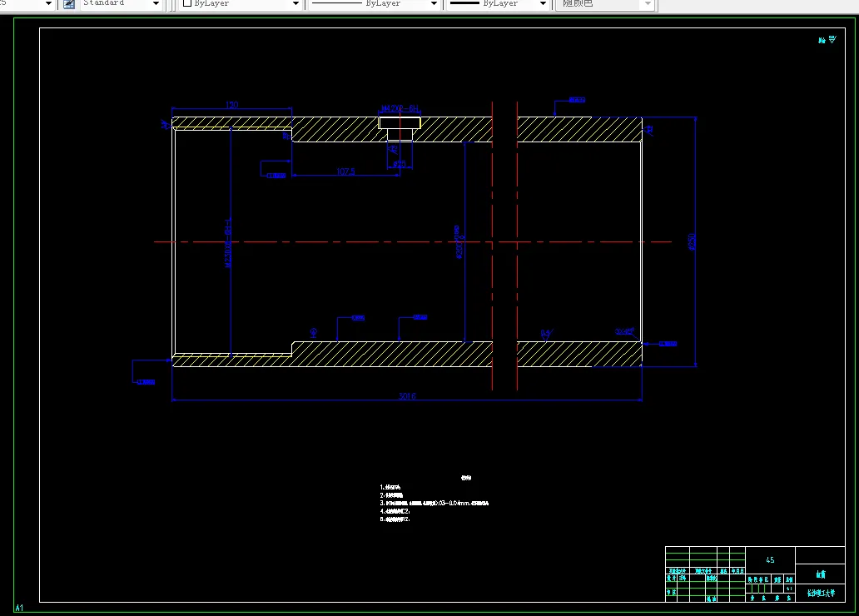
Task: Select the surface roughness symbol at top right
Action: [x=832, y=39]
